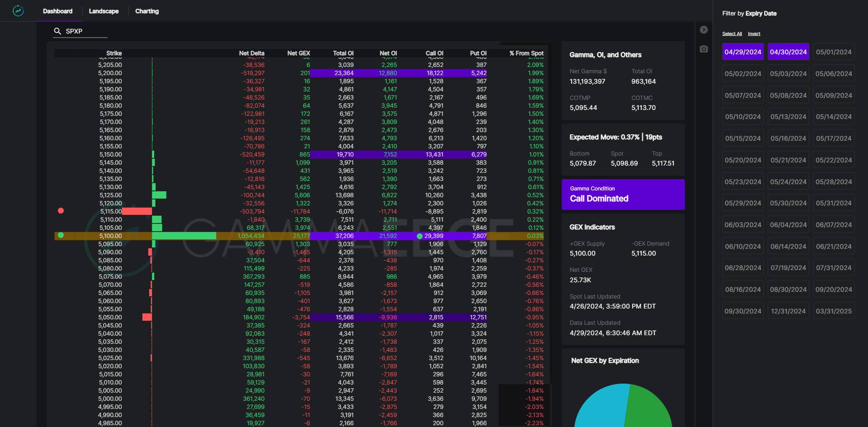
Task: Click the blue segment of the Net GEX pie chart
Action: point(599,409)
